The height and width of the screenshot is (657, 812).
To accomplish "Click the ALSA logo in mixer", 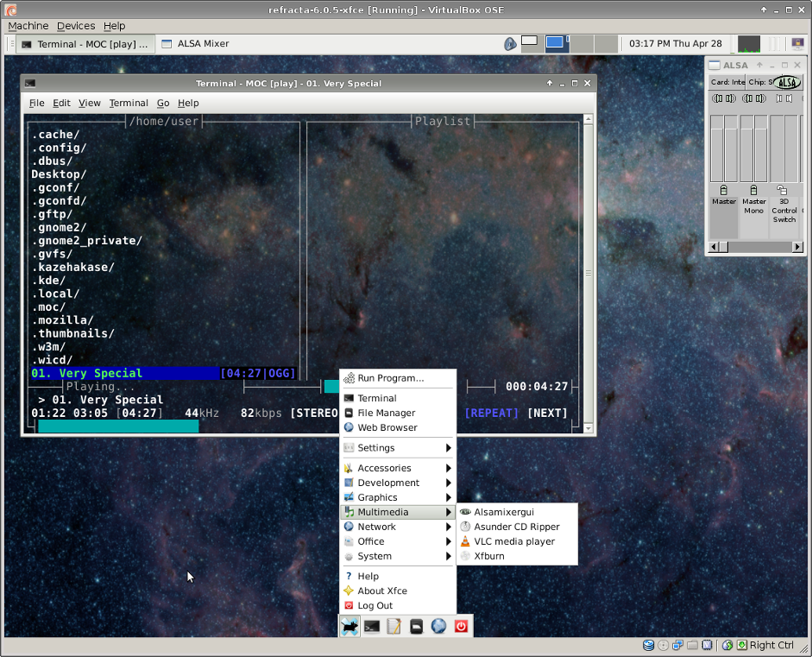I will pyautogui.click(x=786, y=82).
